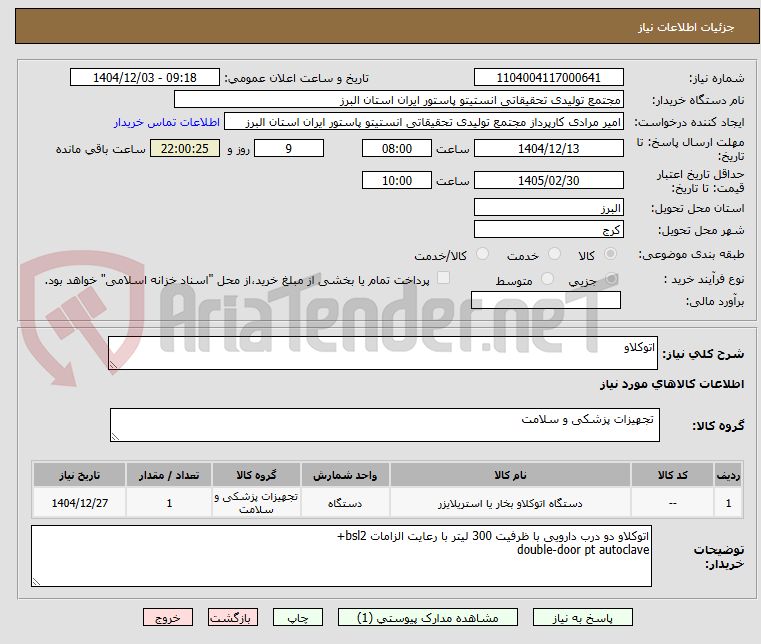Click the deadline date field 1404/12/13
The width and height of the screenshot is (761, 644).
coord(548,149)
